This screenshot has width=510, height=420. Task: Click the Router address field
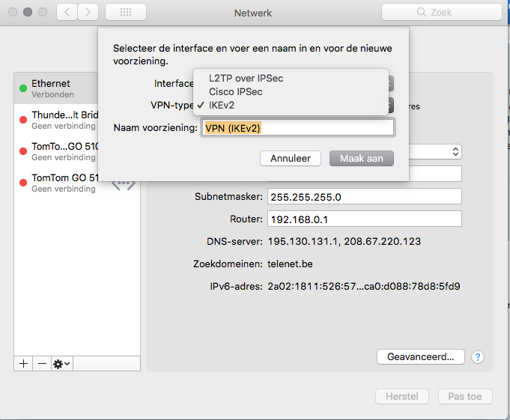click(363, 219)
